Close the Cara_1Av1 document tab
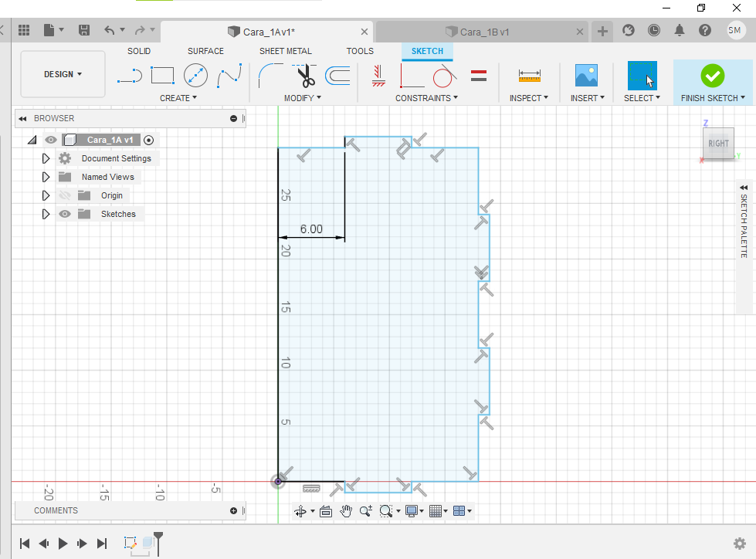Screen dimensions: 756x559 coord(364,32)
